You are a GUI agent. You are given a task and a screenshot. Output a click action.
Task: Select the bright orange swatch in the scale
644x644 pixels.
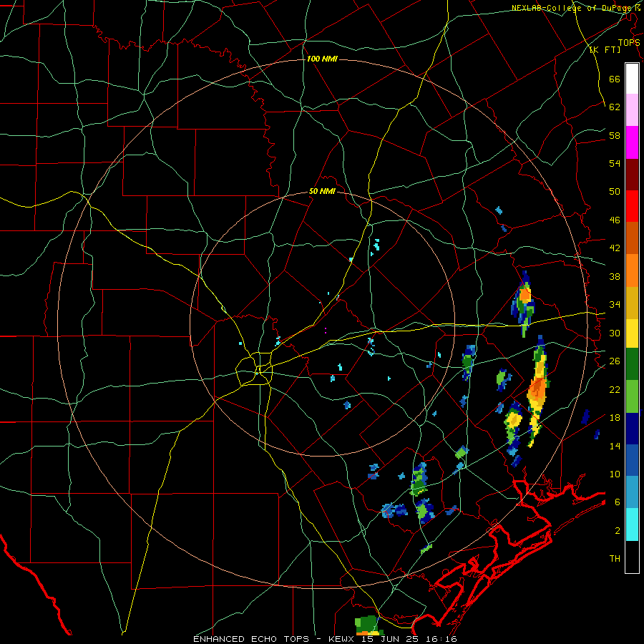click(x=632, y=270)
